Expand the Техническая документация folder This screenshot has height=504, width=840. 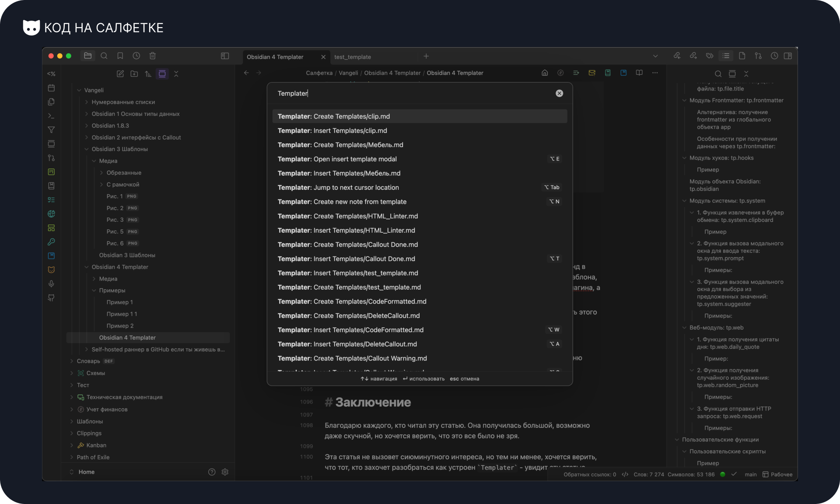pos(72,397)
